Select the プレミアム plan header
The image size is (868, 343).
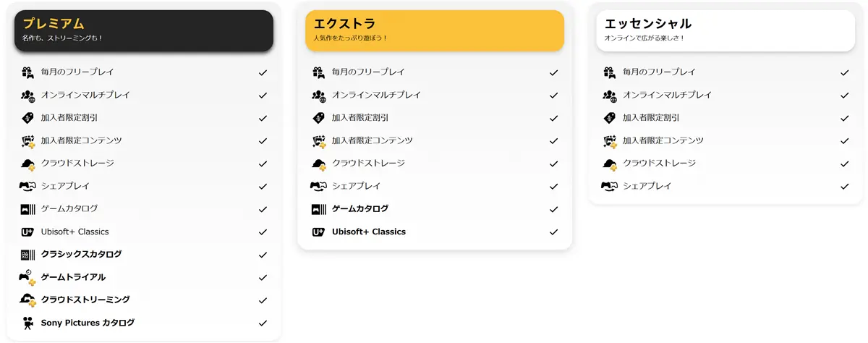(x=144, y=30)
